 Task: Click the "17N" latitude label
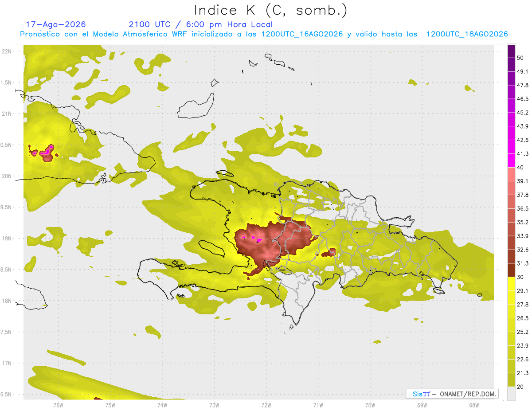[7, 363]
